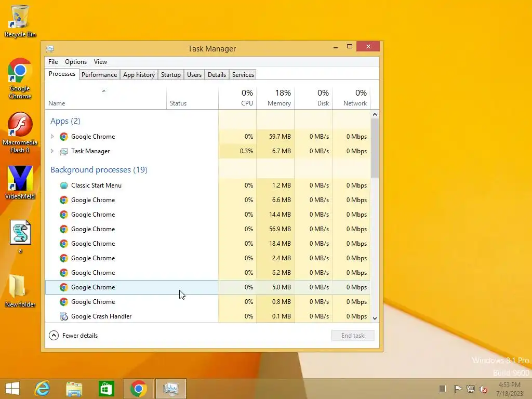Click the Classic Start Menu shell icon

click(x=63, y=185)
